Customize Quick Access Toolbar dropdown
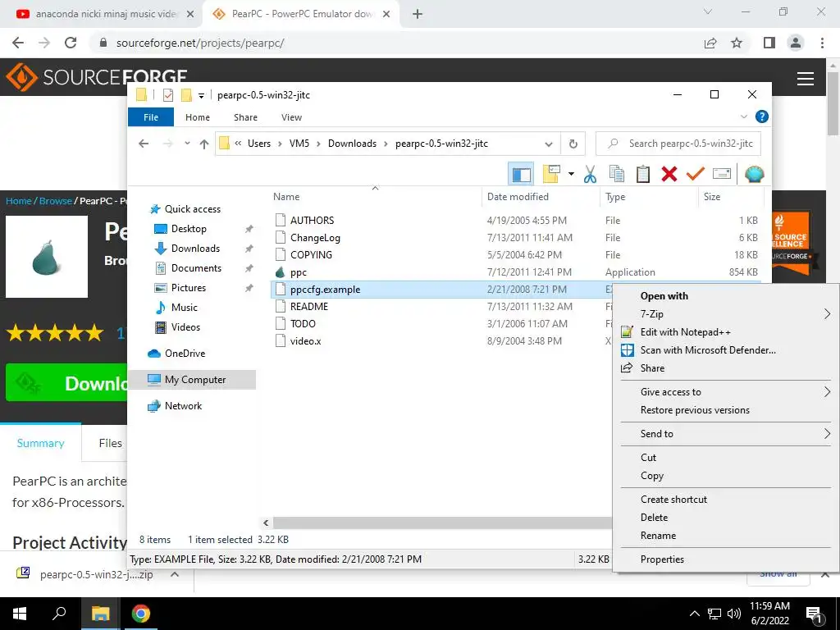The height and width of the screenshot is (630, 840). 202,95
